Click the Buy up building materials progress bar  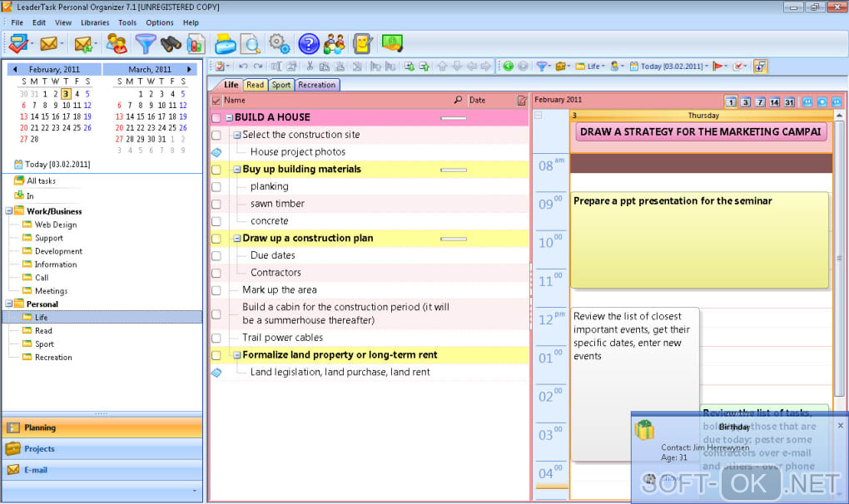point(454,170)
